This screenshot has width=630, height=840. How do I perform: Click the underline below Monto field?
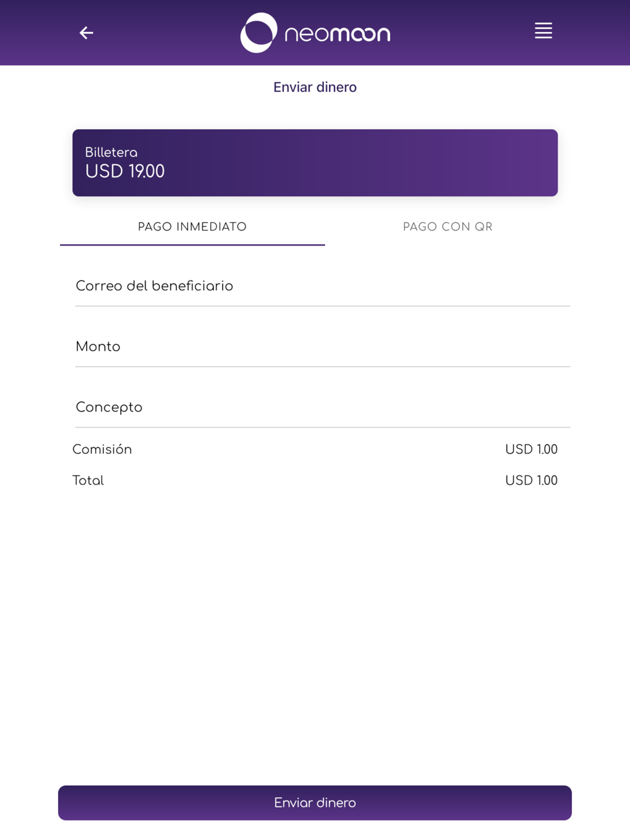[x=323, y=366]
